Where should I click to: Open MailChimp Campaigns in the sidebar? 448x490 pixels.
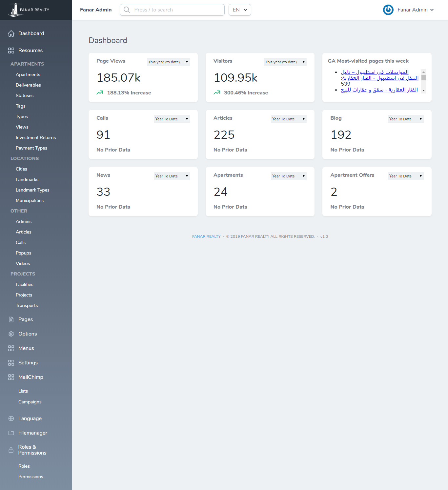click(30, 402)
